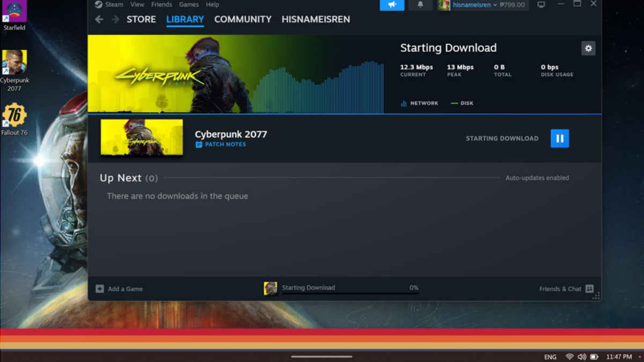
Task: Open Cyberpunk 2077 PATCH NOTES link
Action: point(225,145)
